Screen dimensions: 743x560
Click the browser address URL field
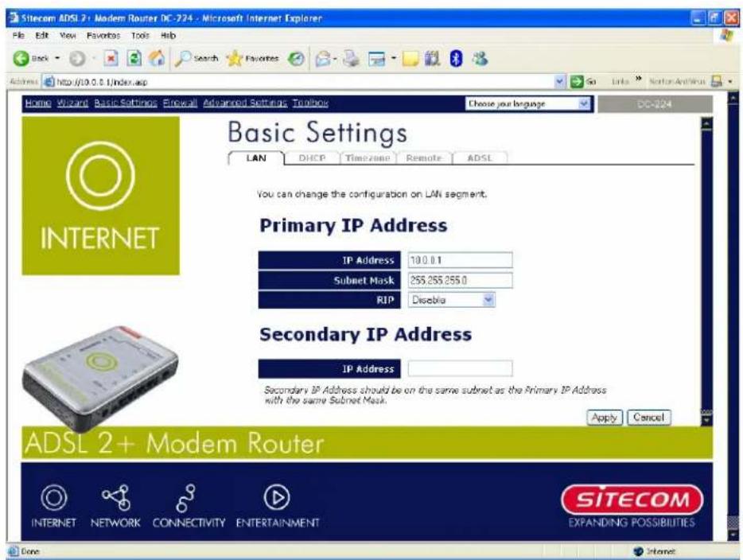303,82
